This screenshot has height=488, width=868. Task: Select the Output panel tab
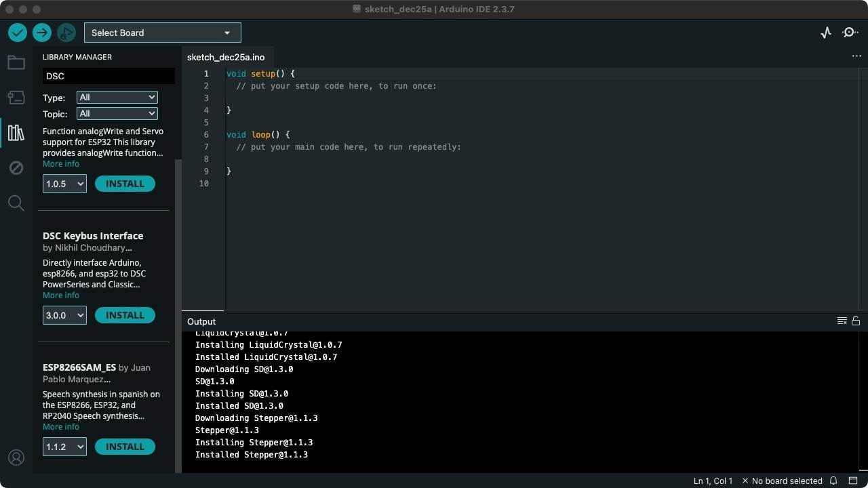[201, 321]
